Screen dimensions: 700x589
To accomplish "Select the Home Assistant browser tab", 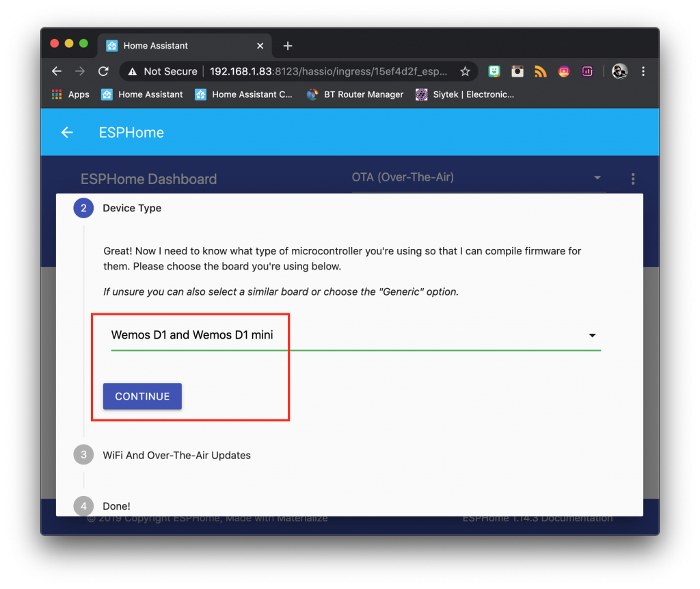I will [185, 46].
